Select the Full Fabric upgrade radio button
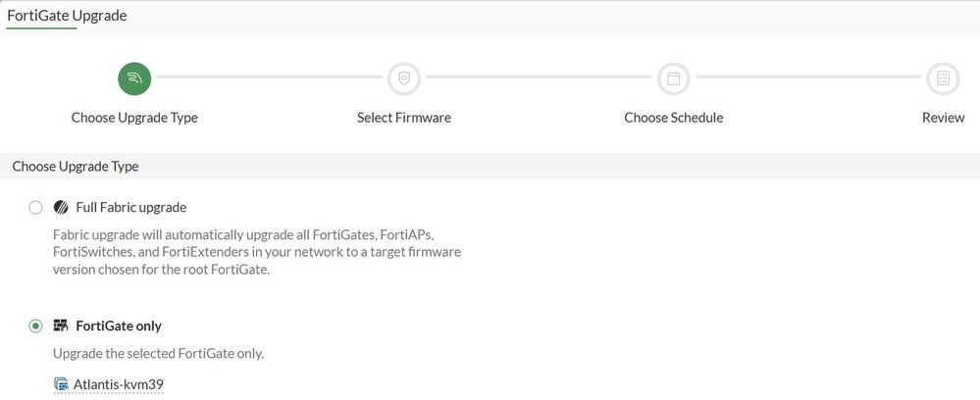 (36, 208)
